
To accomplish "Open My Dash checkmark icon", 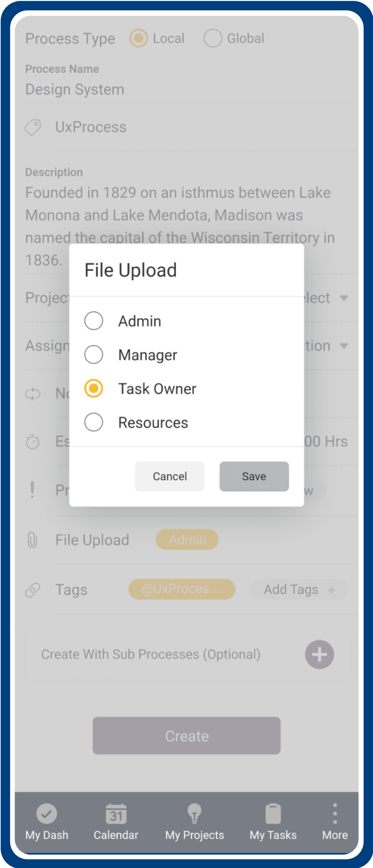I will pyautogui.click(x=47, y=814).
